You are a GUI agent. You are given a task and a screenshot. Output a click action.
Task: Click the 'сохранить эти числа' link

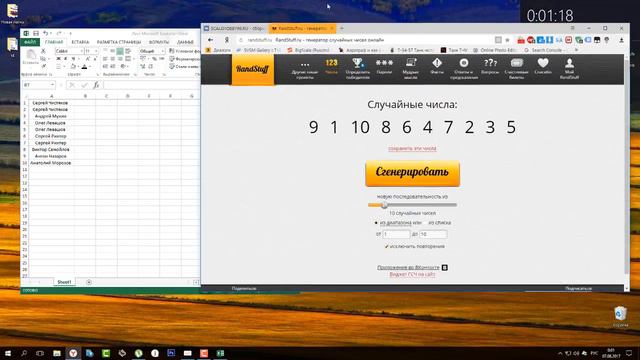(412, 149)
